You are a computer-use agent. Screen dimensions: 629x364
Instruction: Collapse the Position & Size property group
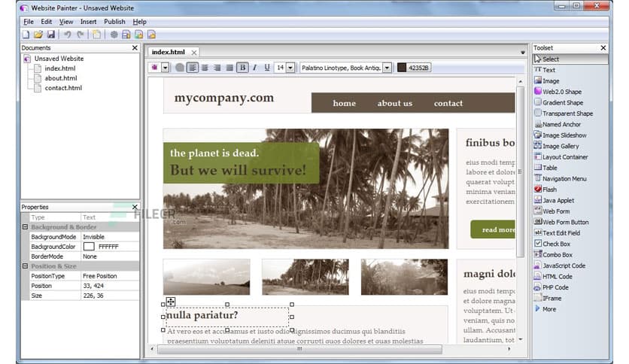[x=25, y=266]
